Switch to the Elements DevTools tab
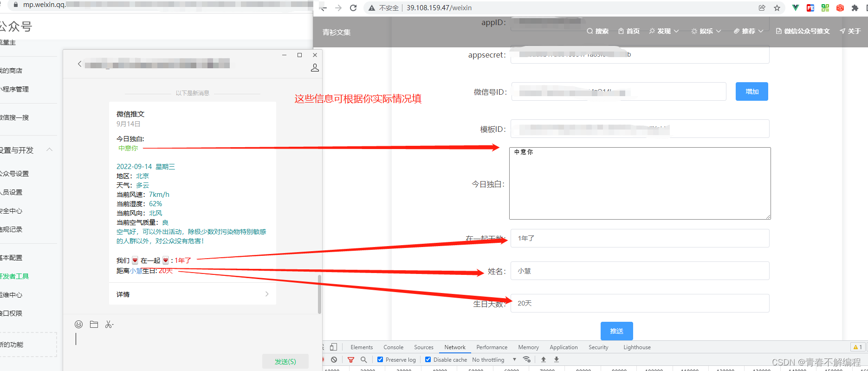 362,347
